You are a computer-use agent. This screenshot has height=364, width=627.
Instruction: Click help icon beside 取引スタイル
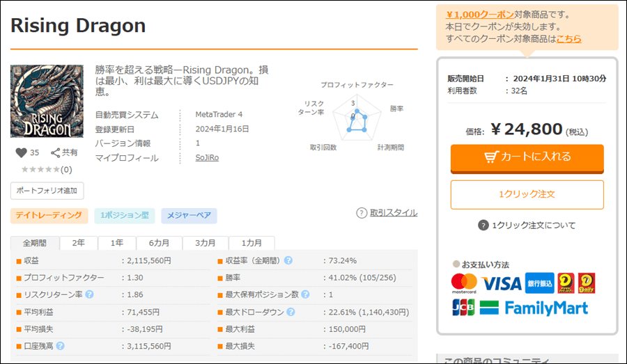pos(362,213)
